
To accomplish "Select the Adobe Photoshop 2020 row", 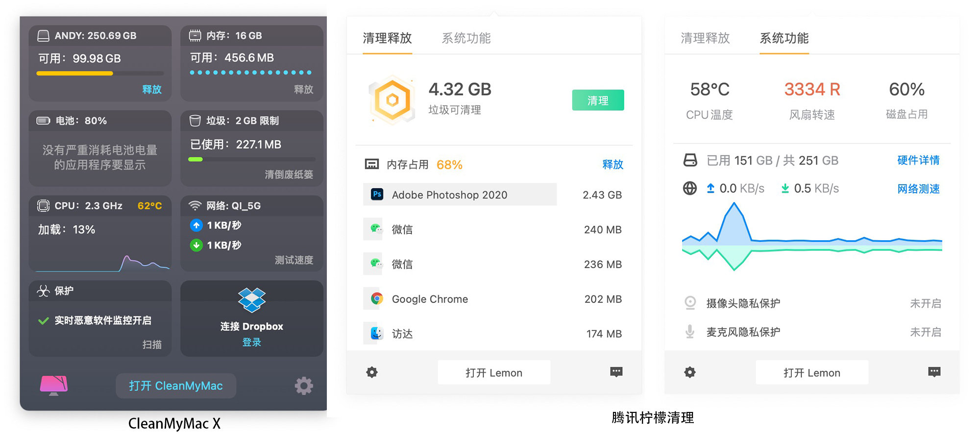I will tap(494, 195).
